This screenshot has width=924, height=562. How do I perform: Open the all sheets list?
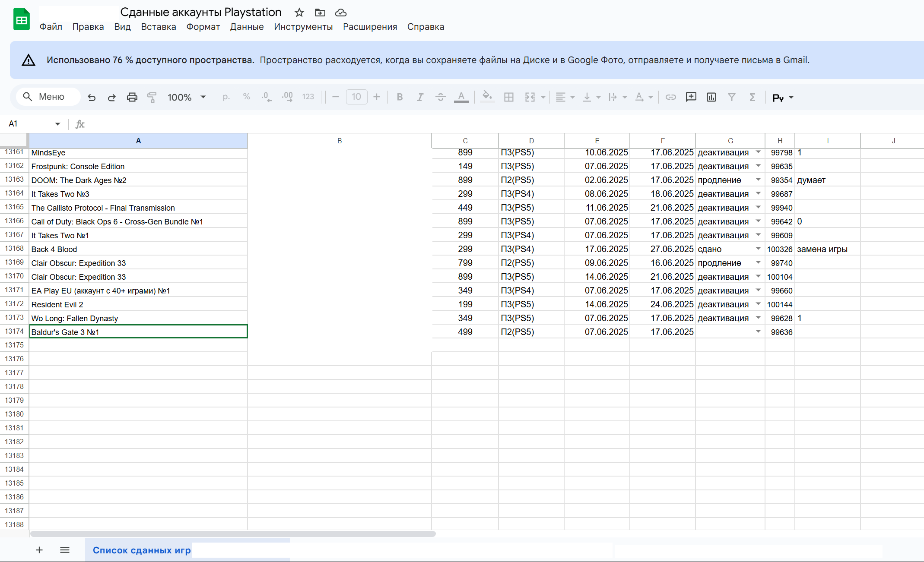[65, 550]
